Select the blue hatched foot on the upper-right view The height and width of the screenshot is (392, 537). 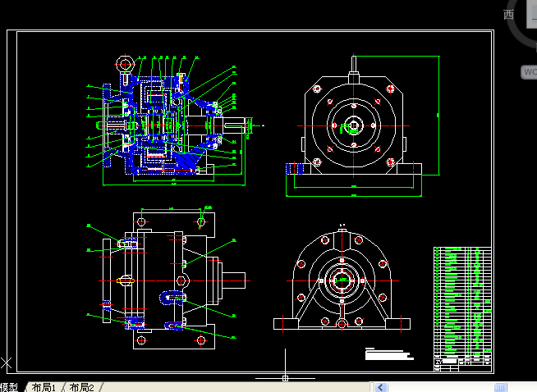pos(295,169)
